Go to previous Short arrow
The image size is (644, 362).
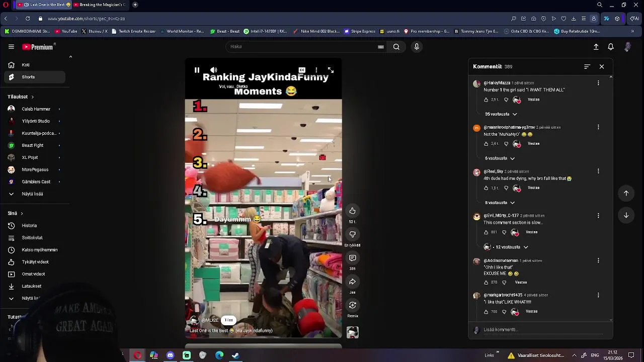[x=626, y=193]
